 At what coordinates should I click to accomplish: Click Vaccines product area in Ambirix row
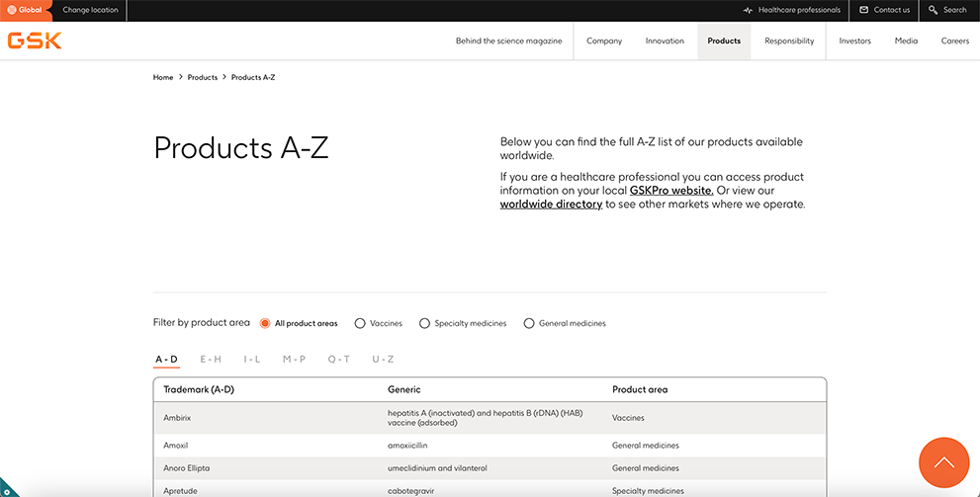pyautogui.click(x=628, y=418)
